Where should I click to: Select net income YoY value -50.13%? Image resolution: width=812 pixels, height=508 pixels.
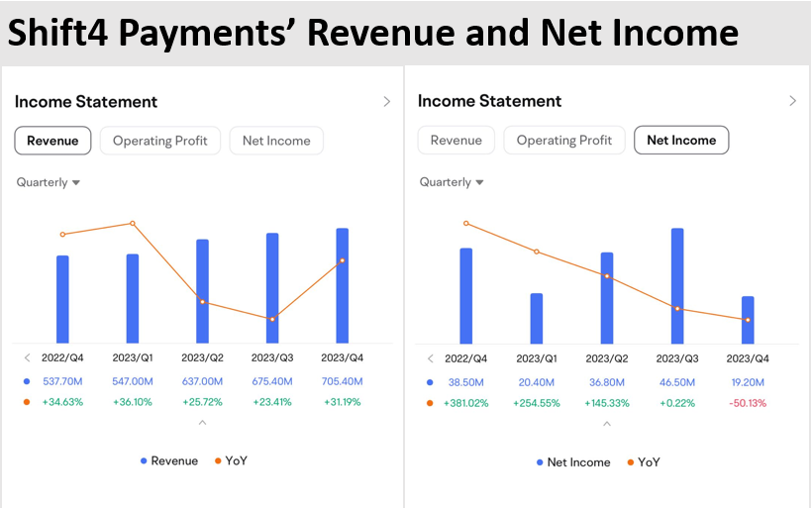click(x=748, y=403)
